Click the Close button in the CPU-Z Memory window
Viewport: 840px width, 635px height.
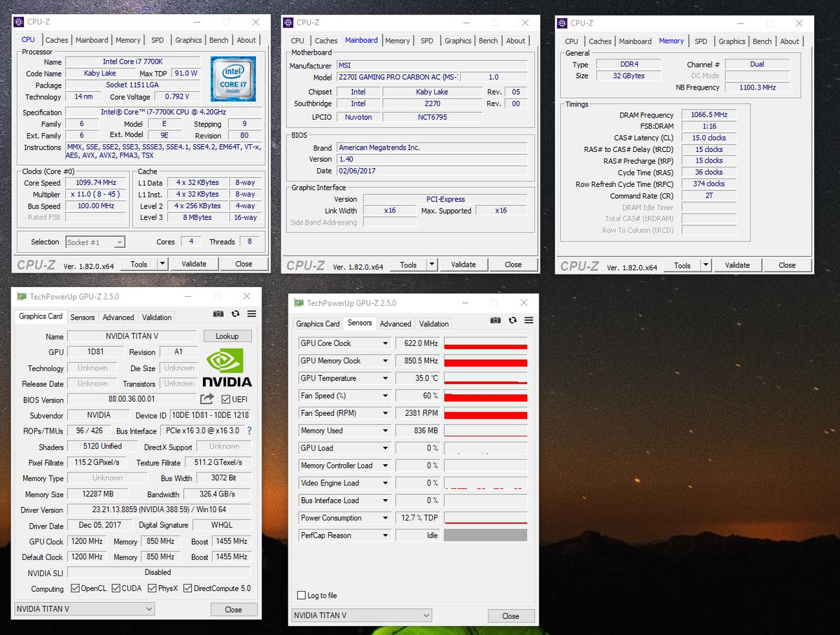click(x=787, y=265)
